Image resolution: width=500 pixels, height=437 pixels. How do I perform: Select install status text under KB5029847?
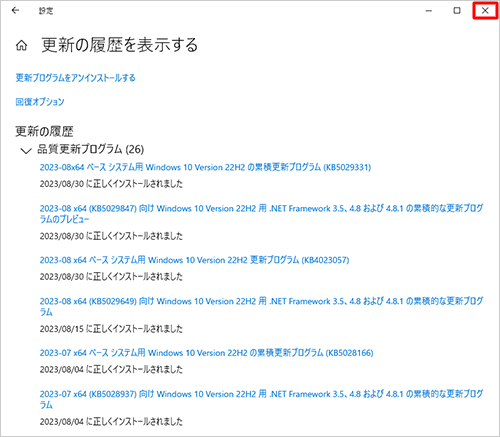coord(111,236)
